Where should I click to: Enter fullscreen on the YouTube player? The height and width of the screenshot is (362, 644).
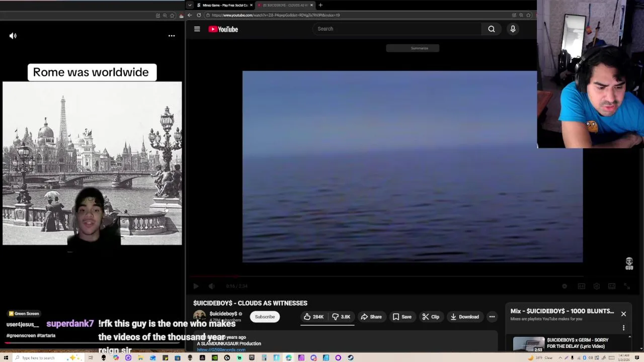627,286
